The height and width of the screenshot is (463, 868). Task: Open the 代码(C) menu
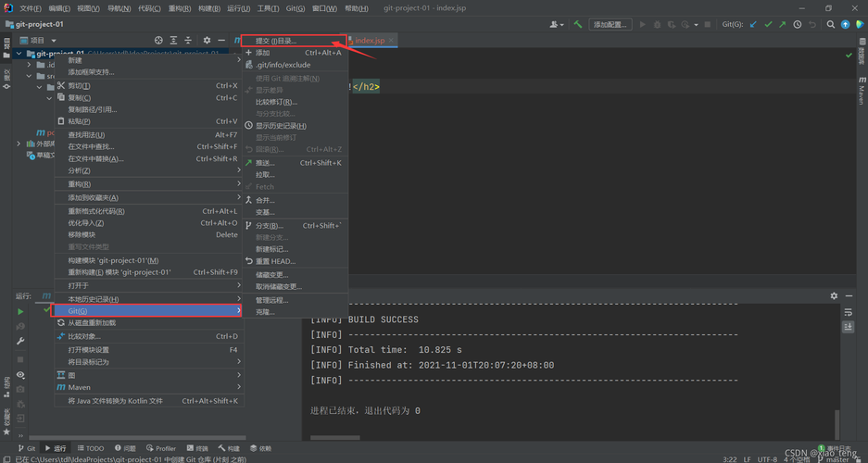(149, 9)
